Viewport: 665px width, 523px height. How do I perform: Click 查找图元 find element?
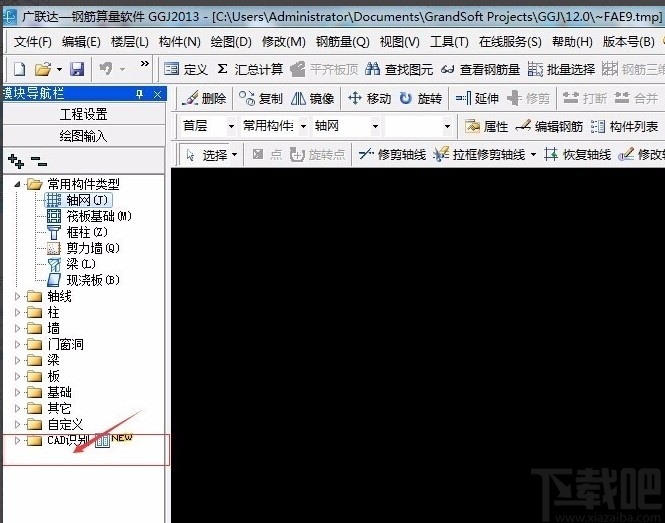pos(399,69)
